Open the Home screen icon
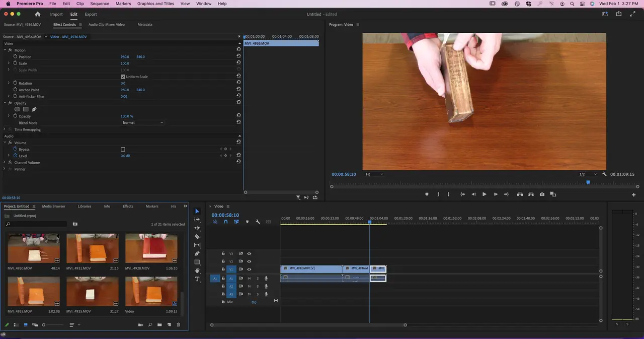644x339 pixels. tap(38, 14)
